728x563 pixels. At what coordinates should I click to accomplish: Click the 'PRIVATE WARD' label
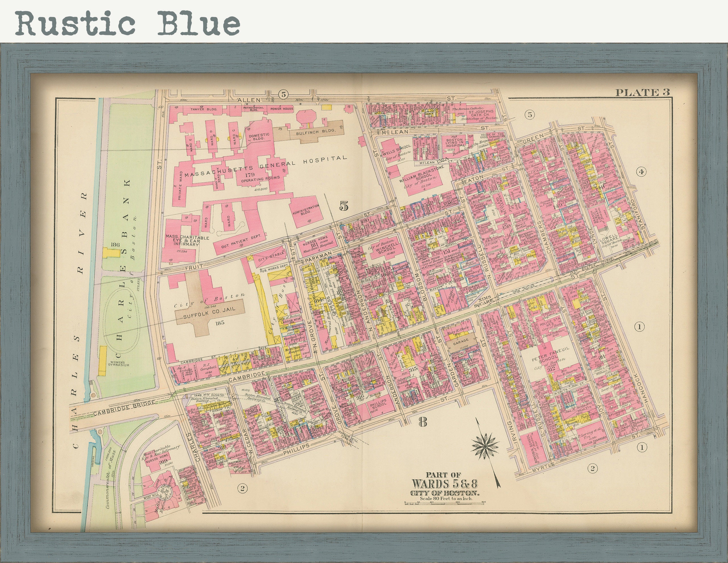click(x=180, y=186)
